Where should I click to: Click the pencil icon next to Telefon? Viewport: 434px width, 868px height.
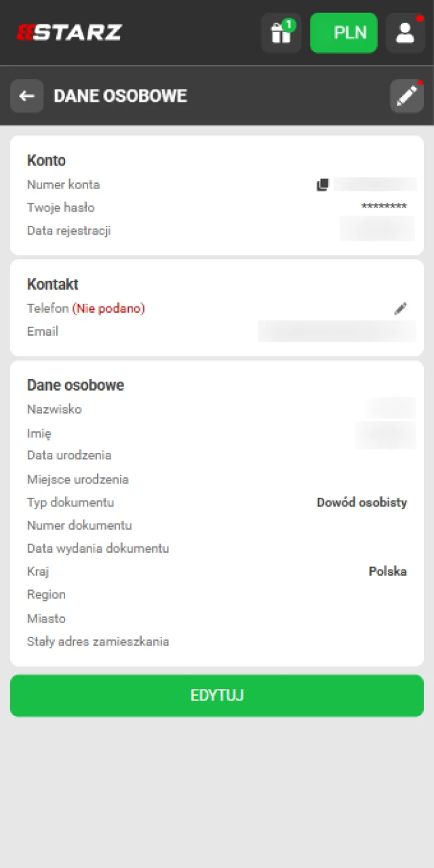[x=401, y=309]
